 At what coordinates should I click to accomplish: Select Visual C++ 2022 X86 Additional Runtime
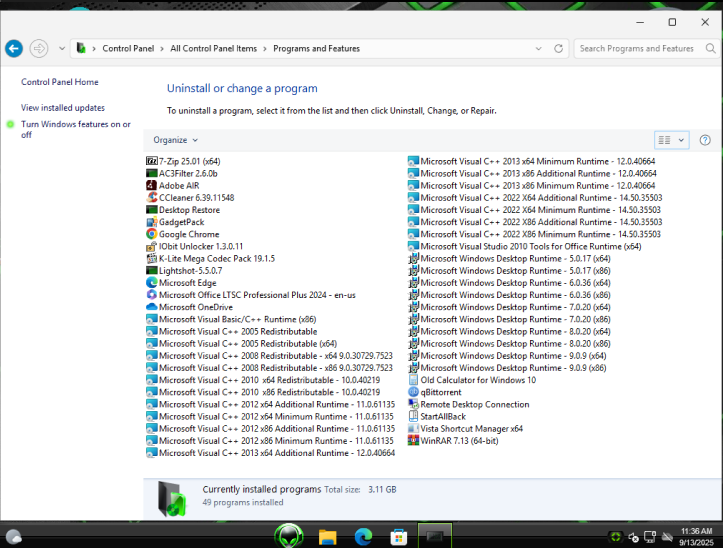click(535, 222)
